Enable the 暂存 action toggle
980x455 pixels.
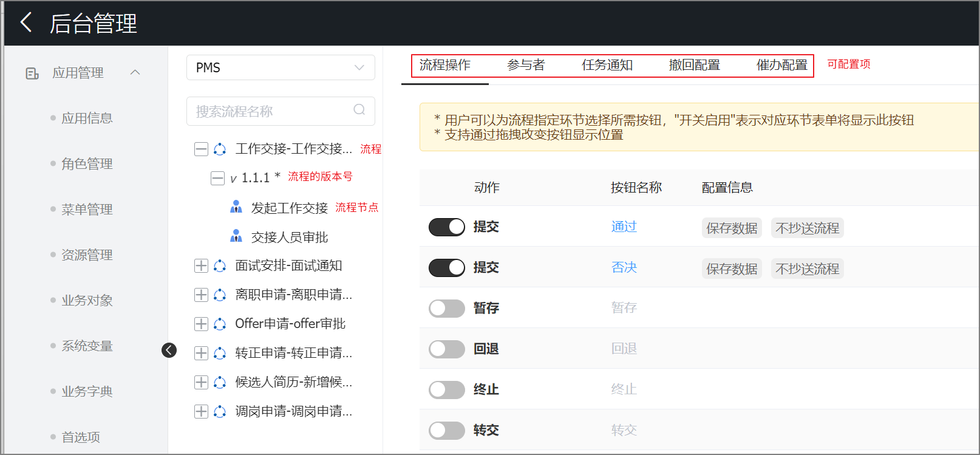click(446, 309)
